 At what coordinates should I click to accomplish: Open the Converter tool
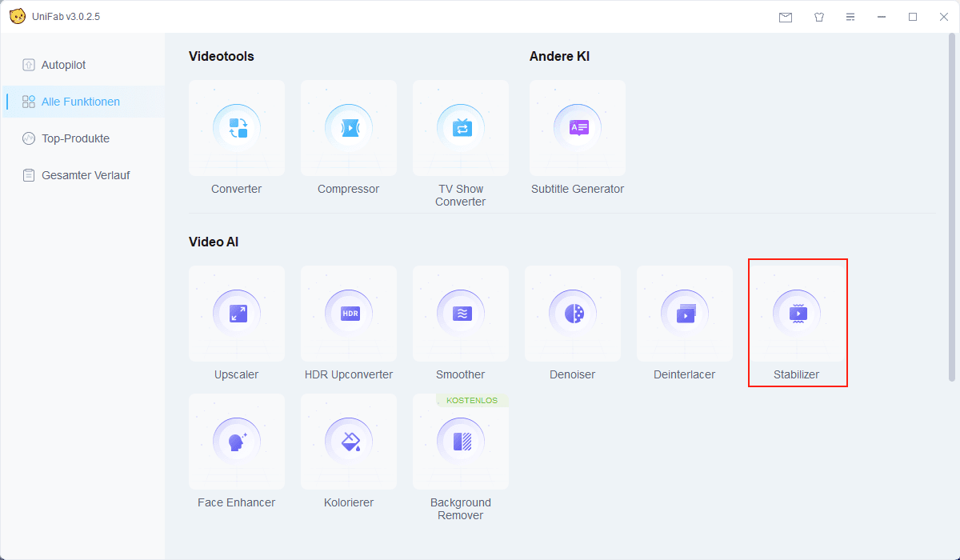tap(237, 128)
